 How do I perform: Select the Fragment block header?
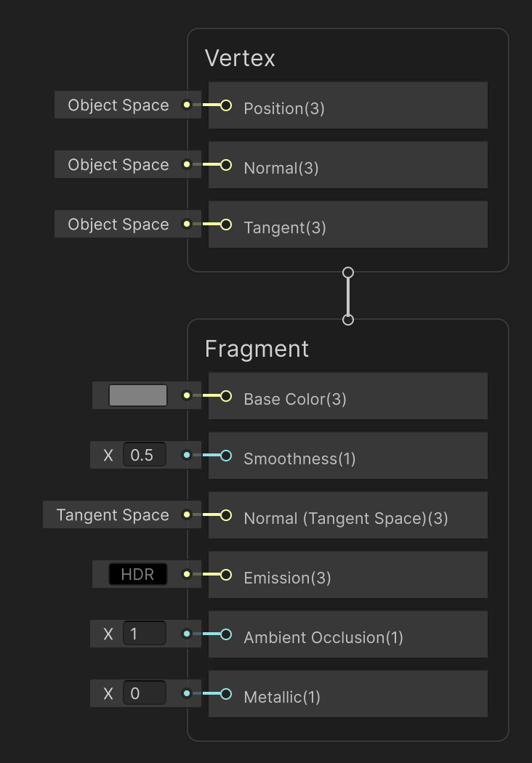tap(257, 349)
